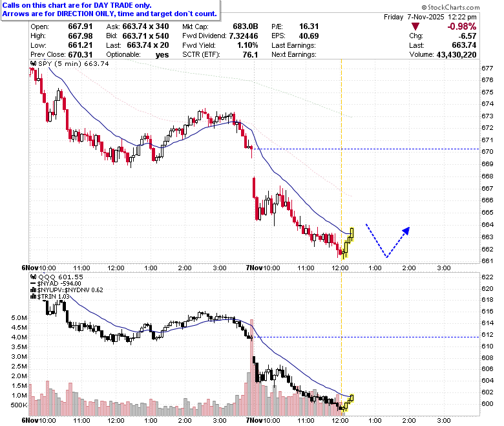This screenshot has height=426, width=504.
Task: Click the P/E value 16.31
Action: [x=309, y=27]
